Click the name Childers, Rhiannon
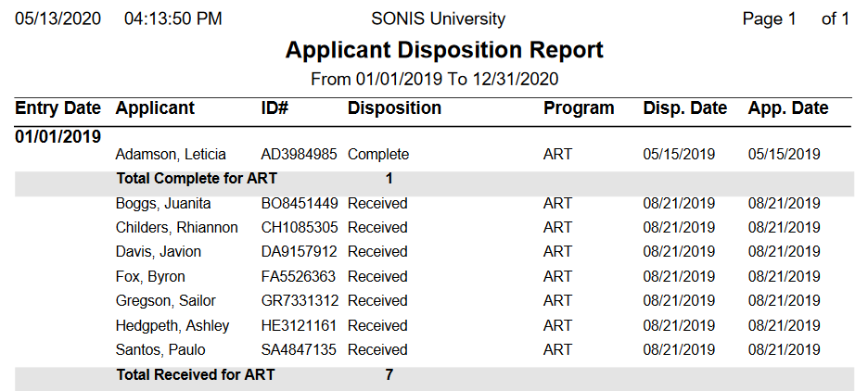 tap(176, 228)
